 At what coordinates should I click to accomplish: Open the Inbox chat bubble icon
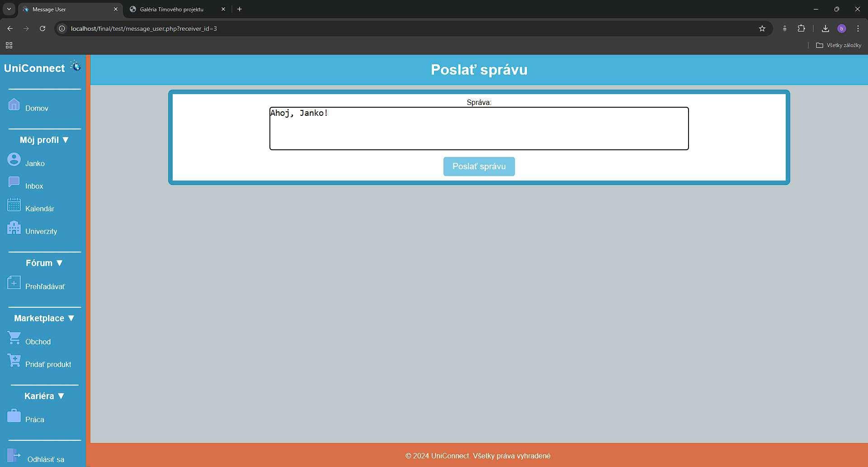tap(14, 182)
